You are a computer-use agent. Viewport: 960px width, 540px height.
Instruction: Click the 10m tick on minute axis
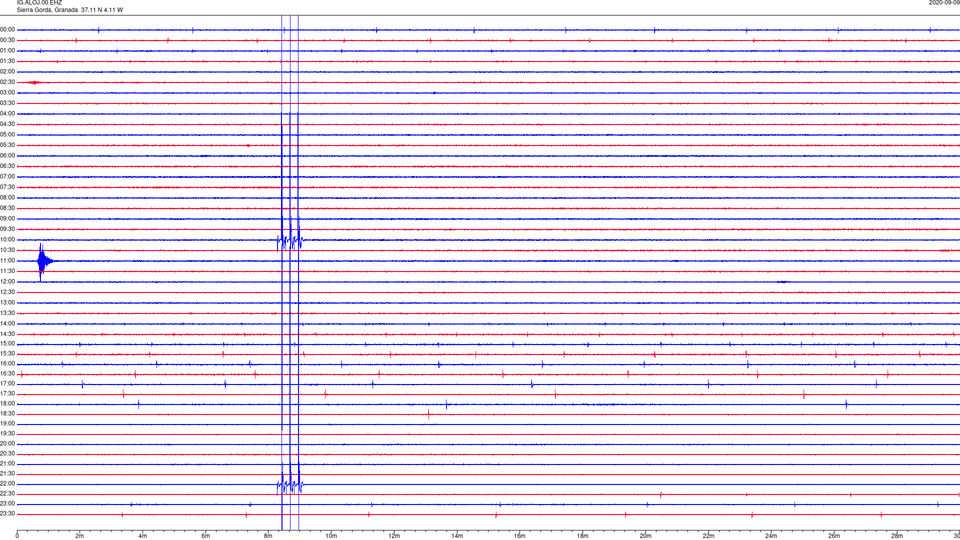coord(331,536)
